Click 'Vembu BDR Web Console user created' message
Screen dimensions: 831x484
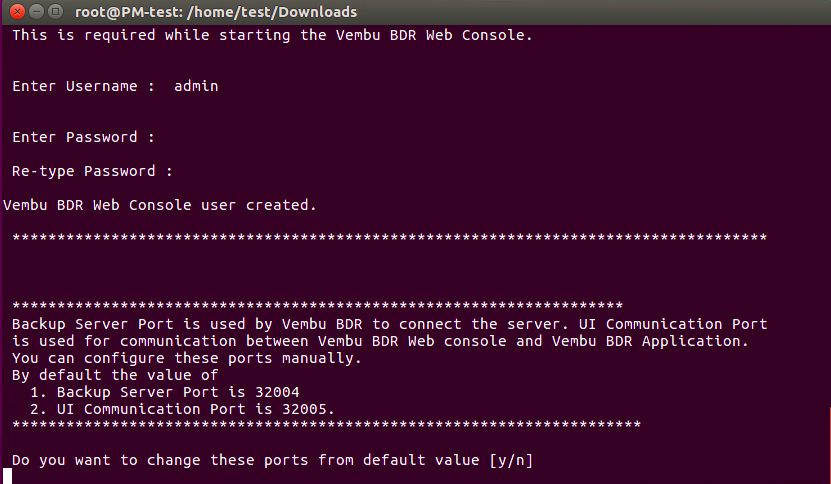click(x=160, y=205)
